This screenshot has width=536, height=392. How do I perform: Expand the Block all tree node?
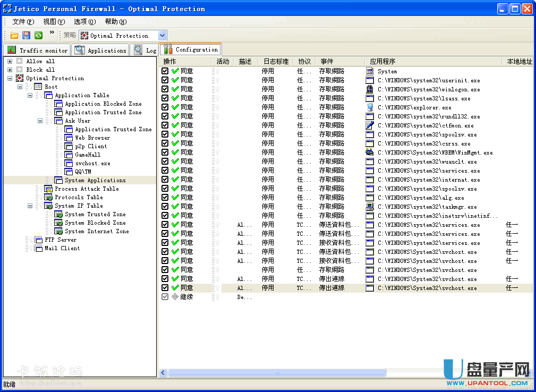coord(10,70)
